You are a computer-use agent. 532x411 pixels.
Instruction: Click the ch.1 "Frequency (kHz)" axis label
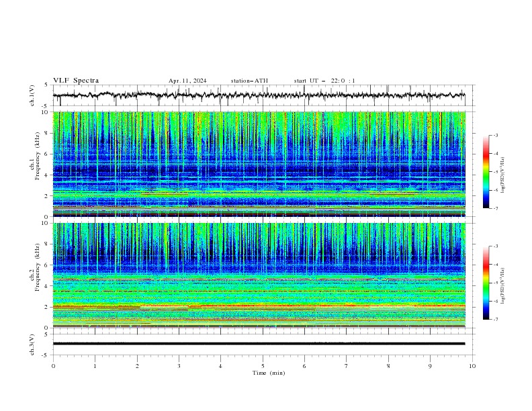coord(37,156)
